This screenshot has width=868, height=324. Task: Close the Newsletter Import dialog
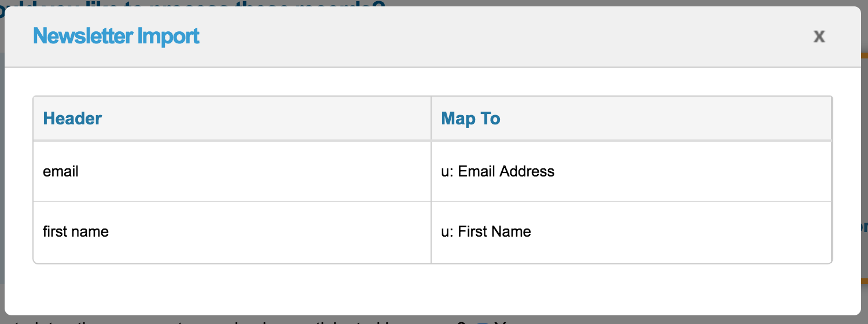(819, 36)
